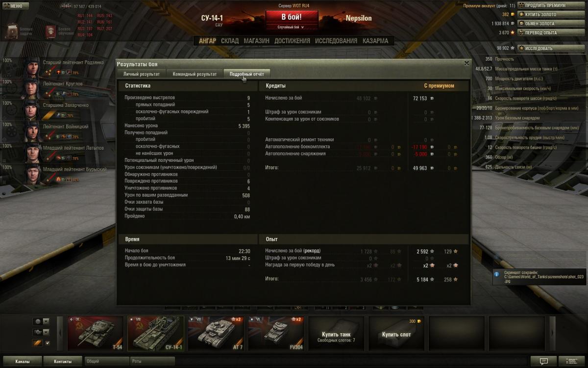Screen dimensions: 588x368
Task: Click the В бой! button
Action: tap(291, 16)
